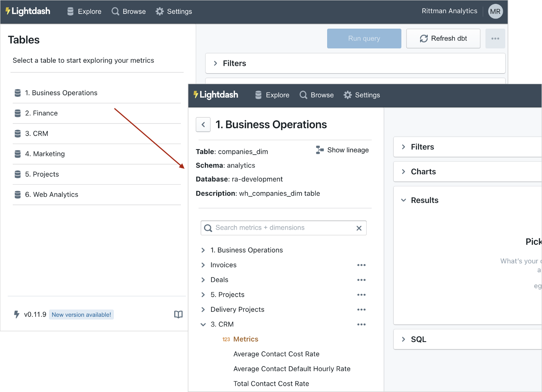This screenshot has width=542, height=392.
Task: Open the three-dot menu beside Delivery Projects
Action: tap(361, 309)
